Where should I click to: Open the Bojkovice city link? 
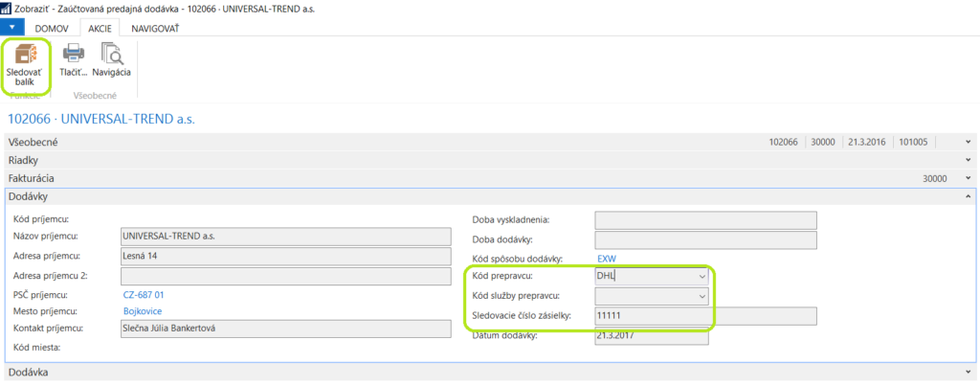coord(144,311)
